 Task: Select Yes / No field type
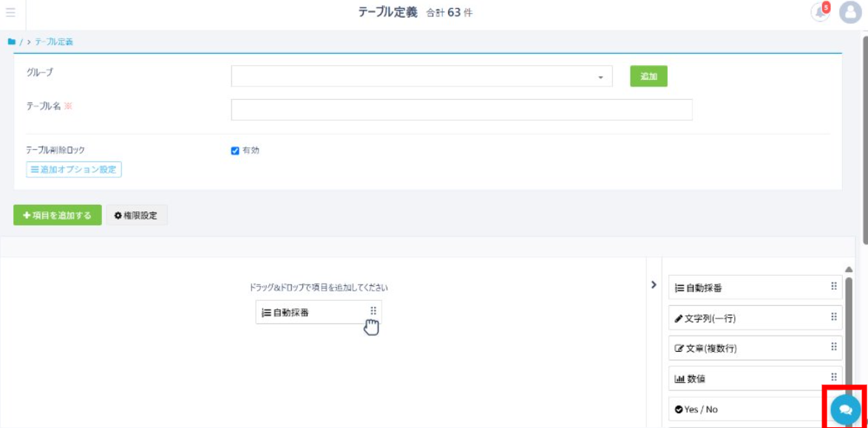756,410
